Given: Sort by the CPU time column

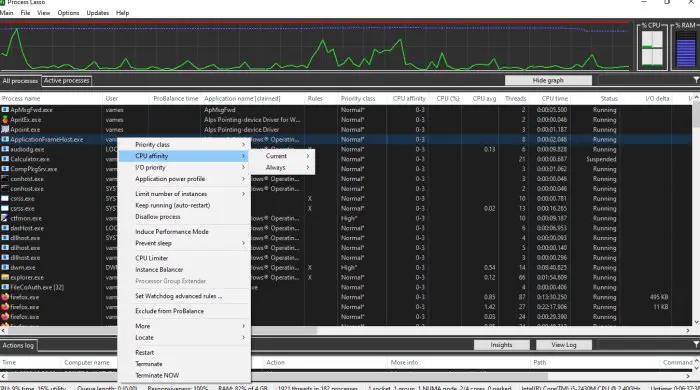Looking at the screenshot, I should 554,98.
